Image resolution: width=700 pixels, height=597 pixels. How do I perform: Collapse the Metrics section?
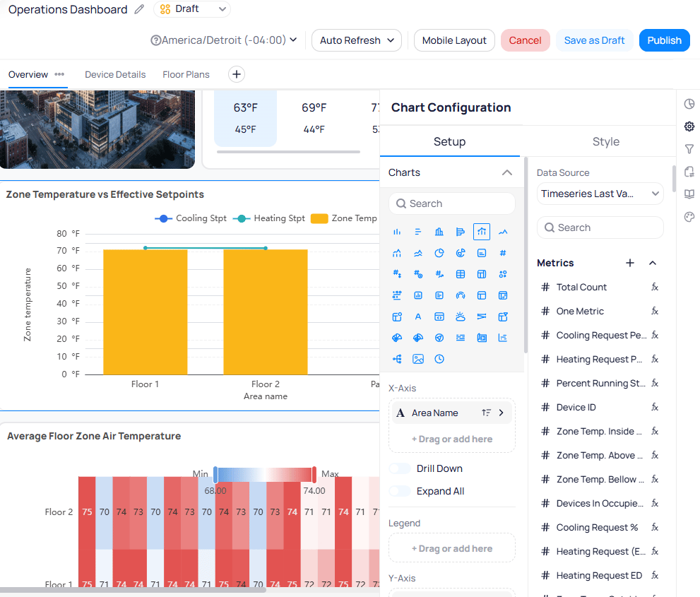click(652, 263)
